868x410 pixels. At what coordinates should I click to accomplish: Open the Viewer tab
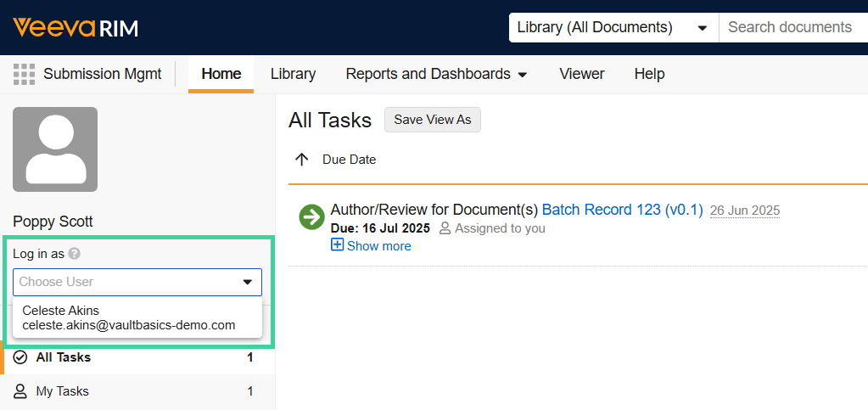click(582, 74)
